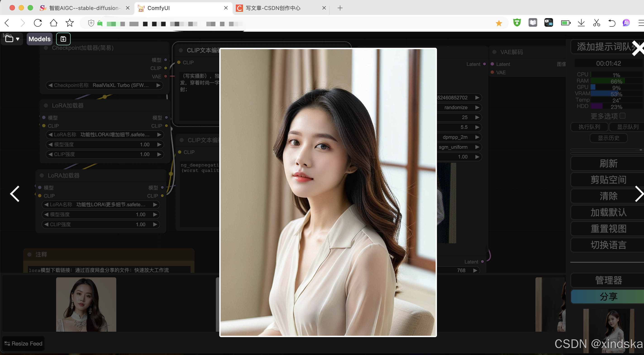Reload the page with browser refresh icon
The height and width of the screenshot is (355, 644).
tap(38, 23)
